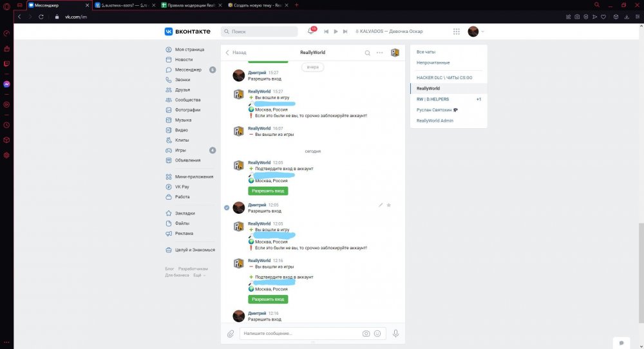Viewport: 644px width, 349px height.
Task: Focus the Напишите сообщение input field
Action: pos(300,334)
